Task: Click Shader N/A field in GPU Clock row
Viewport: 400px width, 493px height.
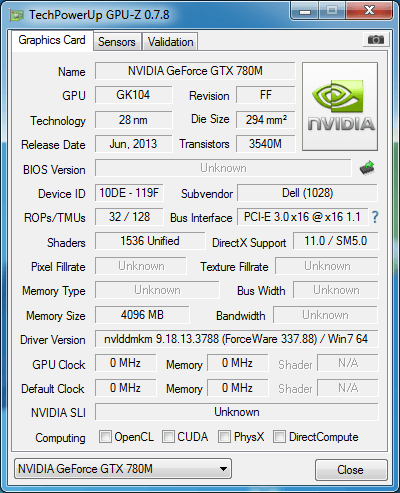Action: click(348, 363)
